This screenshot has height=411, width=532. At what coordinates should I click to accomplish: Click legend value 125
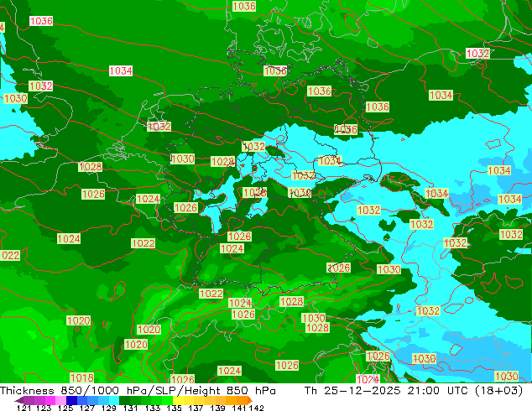point(65,408)
